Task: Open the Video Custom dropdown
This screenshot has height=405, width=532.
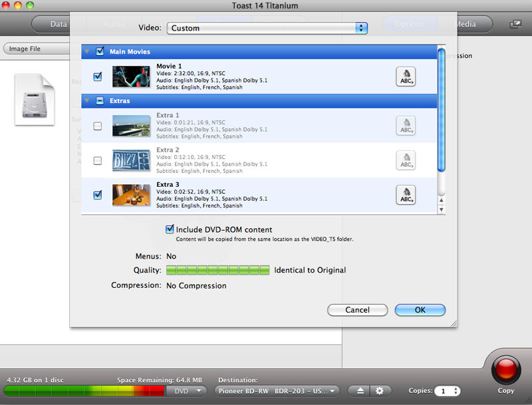Action: 267,28
